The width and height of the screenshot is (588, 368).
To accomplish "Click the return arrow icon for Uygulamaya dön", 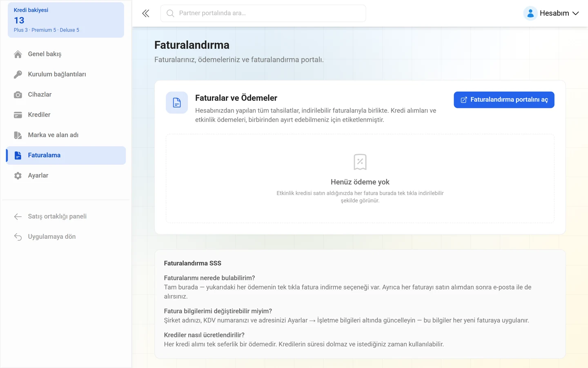I will [18, 237].
